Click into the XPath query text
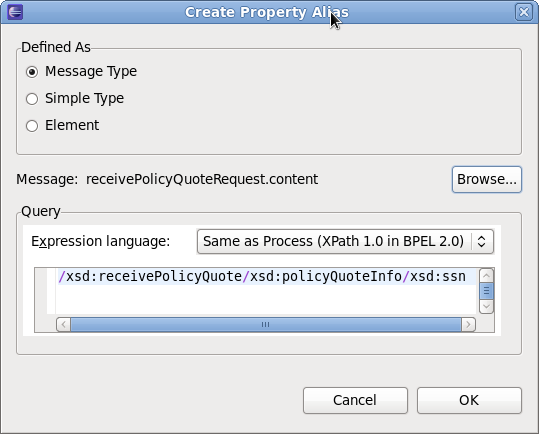539x434 pixels. pyautogui.click(x=262, y=277)
